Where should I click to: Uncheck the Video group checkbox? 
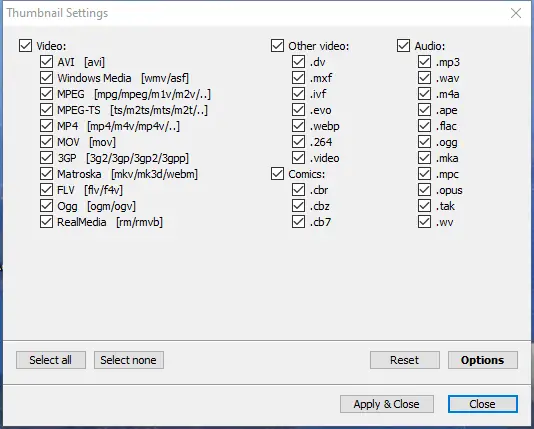tap(26, 46)
